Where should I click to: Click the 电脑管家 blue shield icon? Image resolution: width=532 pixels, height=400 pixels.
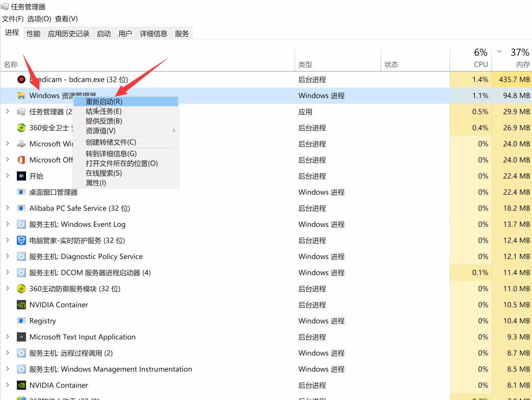[21, 241]
